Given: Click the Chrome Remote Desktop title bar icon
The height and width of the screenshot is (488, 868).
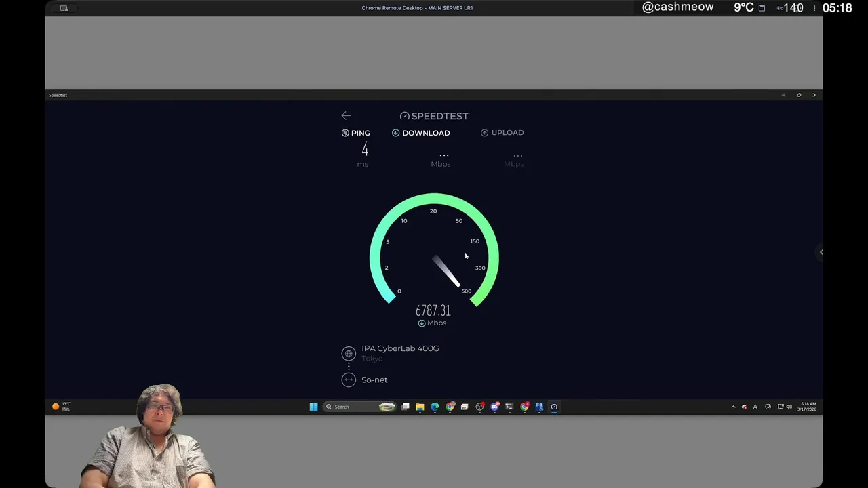Looking at the screenshot, I should pos(64,8).
